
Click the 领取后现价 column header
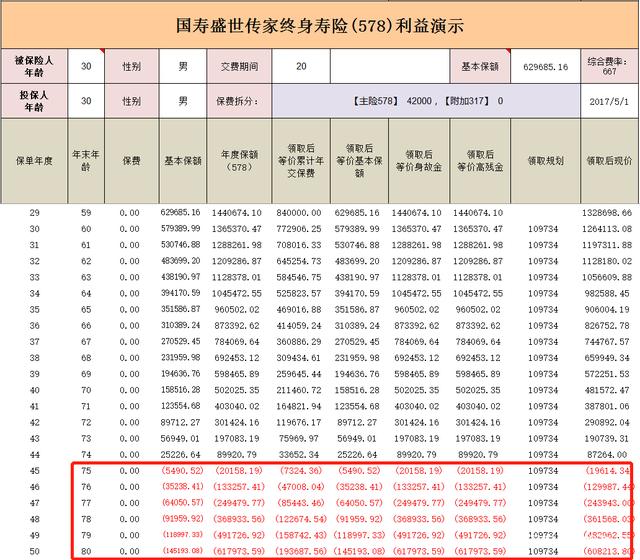(609, 161)
